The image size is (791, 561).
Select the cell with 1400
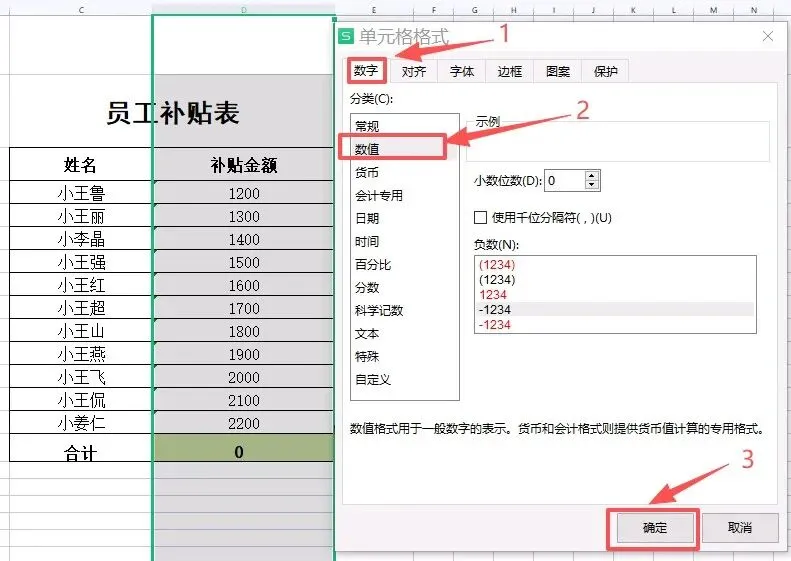tap(244, 239)
